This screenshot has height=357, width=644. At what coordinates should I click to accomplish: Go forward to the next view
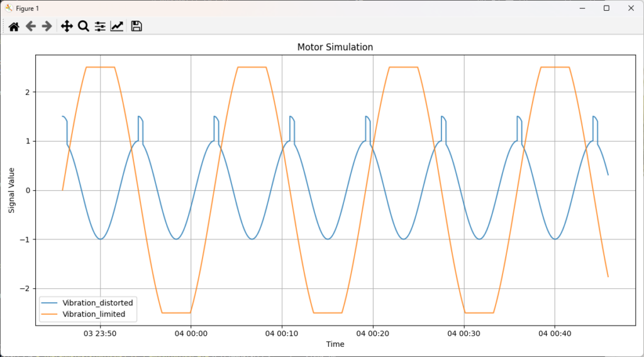47,26
